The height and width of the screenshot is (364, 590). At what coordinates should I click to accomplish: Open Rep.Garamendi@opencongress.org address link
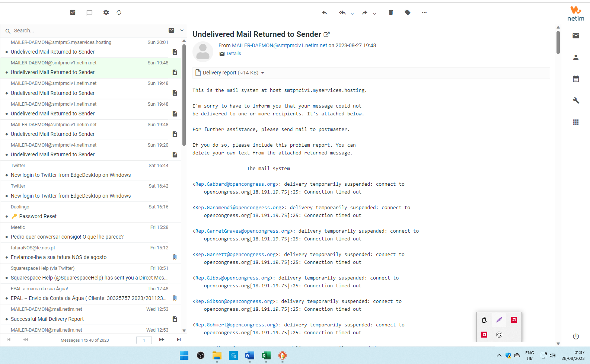[238, 208]
